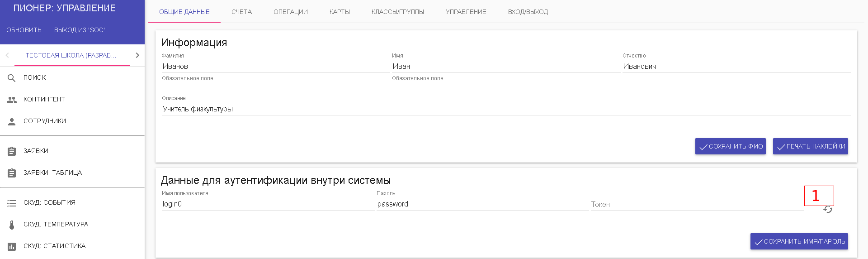
Task: Click the Контингент people group icon
Action: 12,100
